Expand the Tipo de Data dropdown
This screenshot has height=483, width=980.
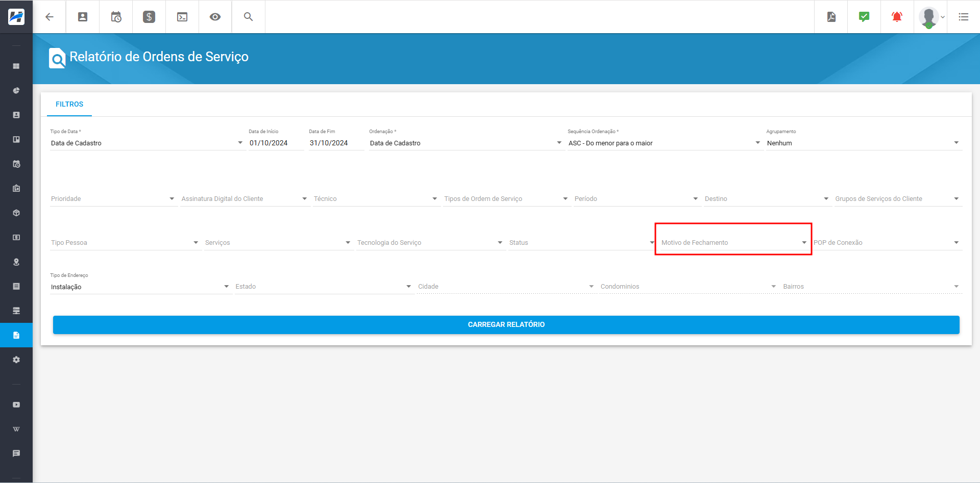pos(147,143)
